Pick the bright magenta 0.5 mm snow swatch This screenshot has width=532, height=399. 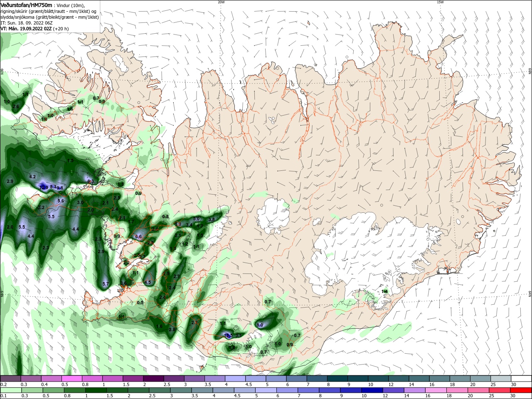pyautogui.click(x=72, y=379)
